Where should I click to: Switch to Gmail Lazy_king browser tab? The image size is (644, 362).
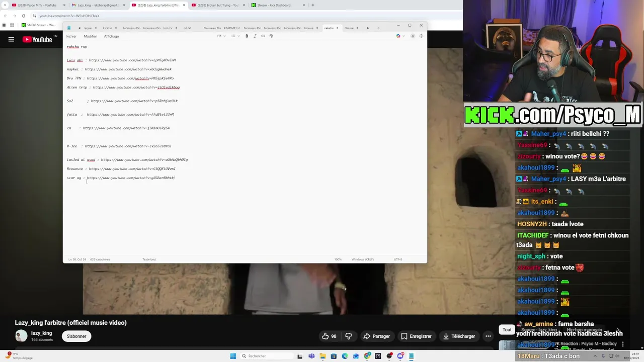(x=98, y=5)
